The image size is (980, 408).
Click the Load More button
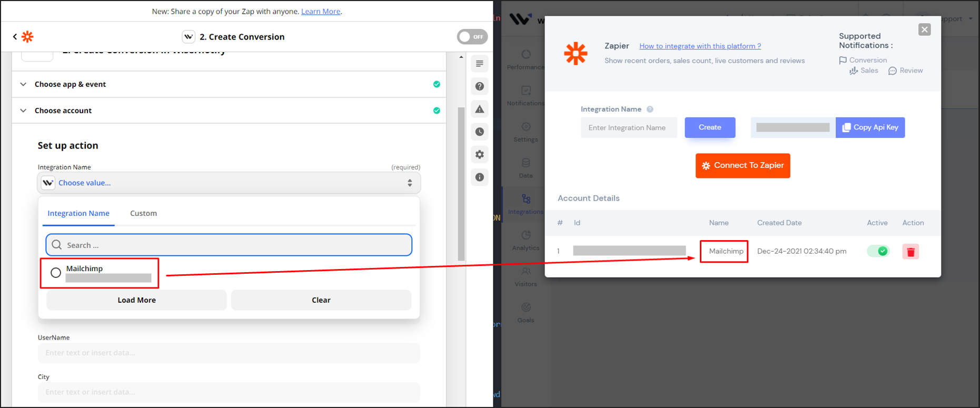coord(136,300)
